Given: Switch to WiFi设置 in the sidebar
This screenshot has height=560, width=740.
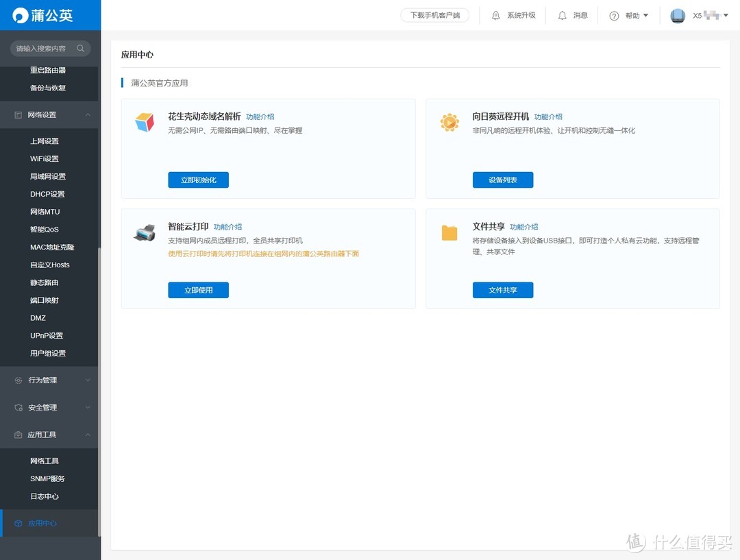Looking at the screenshot, I should (43, 158).
